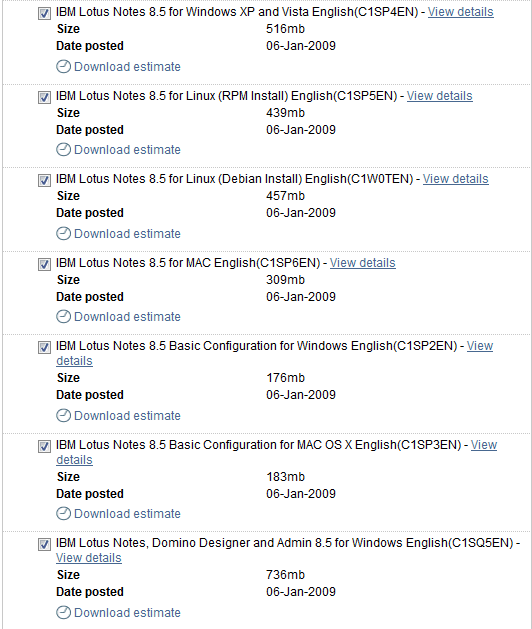532x629 pixels.
Task: Uncheck Lotus Notes 8.5 Linux Debian Install checkbox
Action: pos(45,181)
